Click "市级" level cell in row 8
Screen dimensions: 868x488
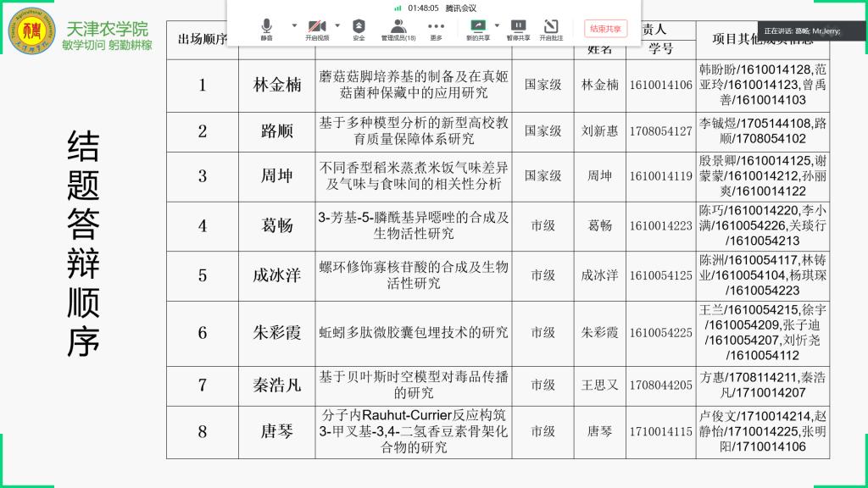point(543,431)
